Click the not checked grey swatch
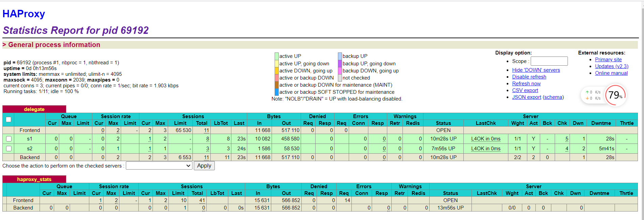Viewport: 644px width, 220px height. [340, 78]
